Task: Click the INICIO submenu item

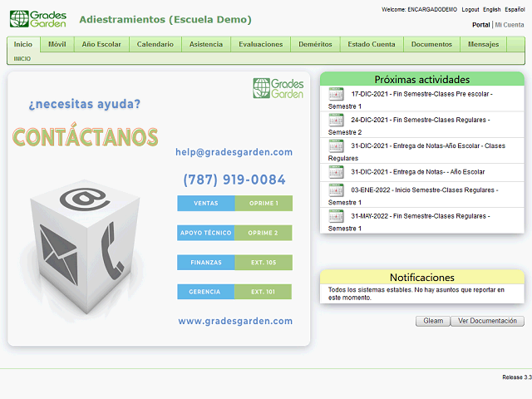Action: click(22, 59)
